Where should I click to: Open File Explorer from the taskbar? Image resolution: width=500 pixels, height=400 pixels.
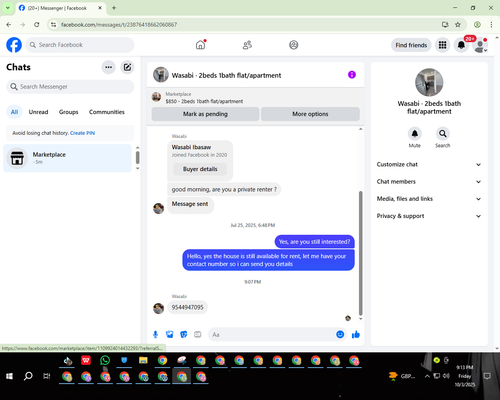point(143,360)
